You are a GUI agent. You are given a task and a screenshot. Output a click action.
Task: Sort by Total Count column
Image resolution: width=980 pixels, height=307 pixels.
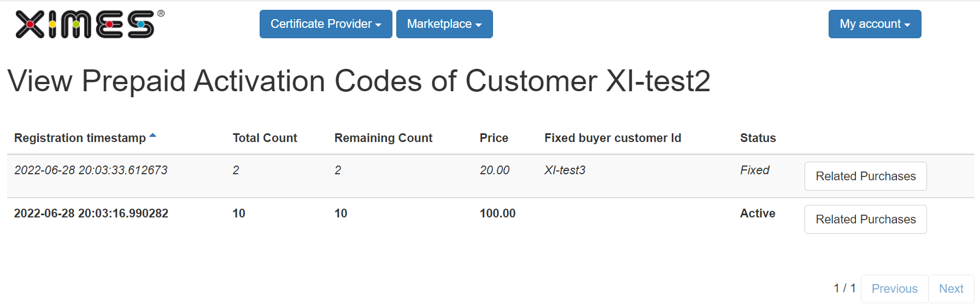[265, 138]
